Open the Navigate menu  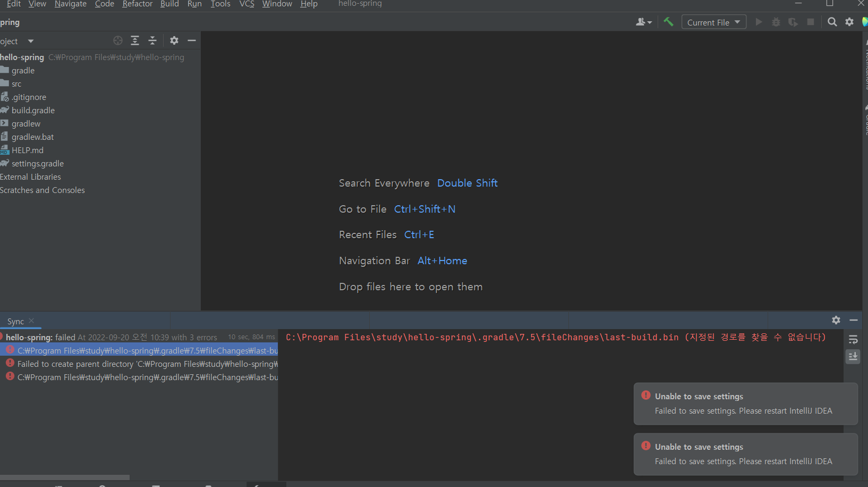71,4
